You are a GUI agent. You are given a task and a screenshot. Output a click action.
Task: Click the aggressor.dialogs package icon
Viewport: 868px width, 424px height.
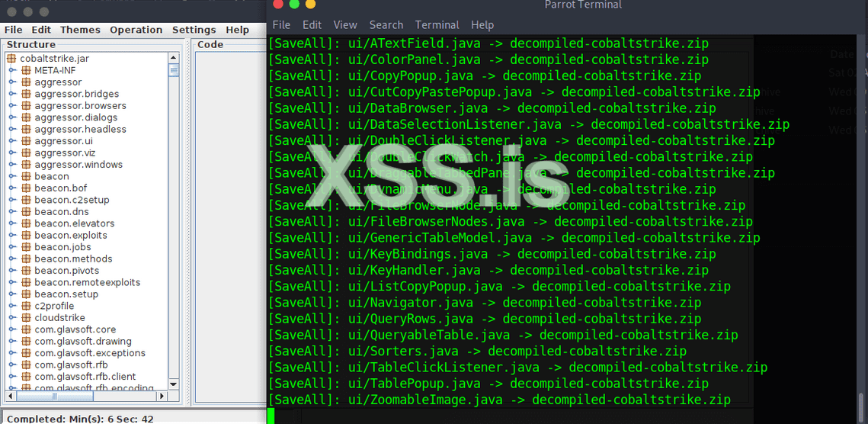[x=25, y=117]
